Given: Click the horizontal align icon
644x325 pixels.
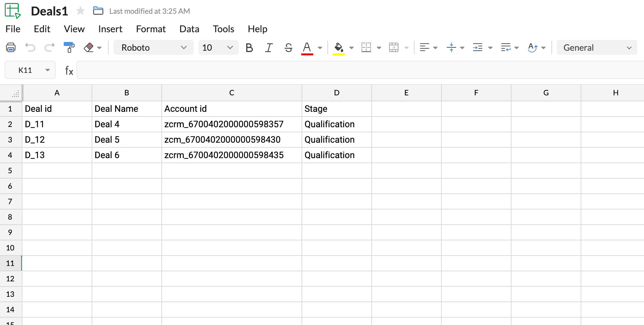Looking at the screenshot, I should click(424, 48).
